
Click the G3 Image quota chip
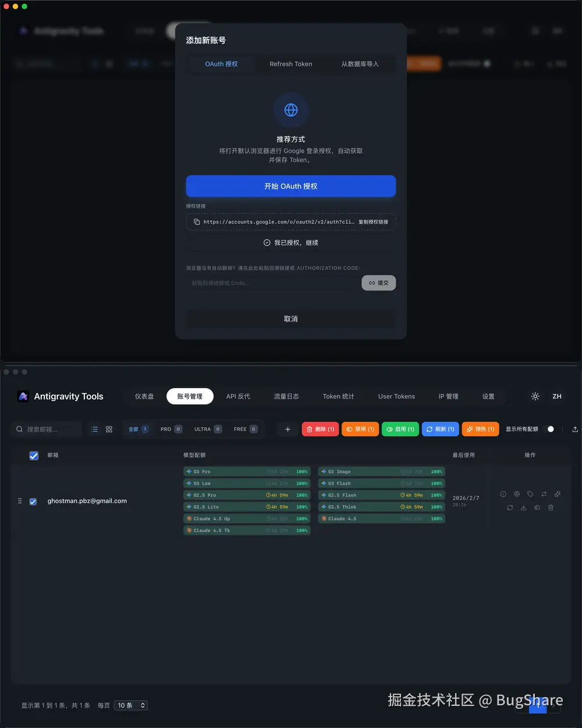[x=382, y=471]
